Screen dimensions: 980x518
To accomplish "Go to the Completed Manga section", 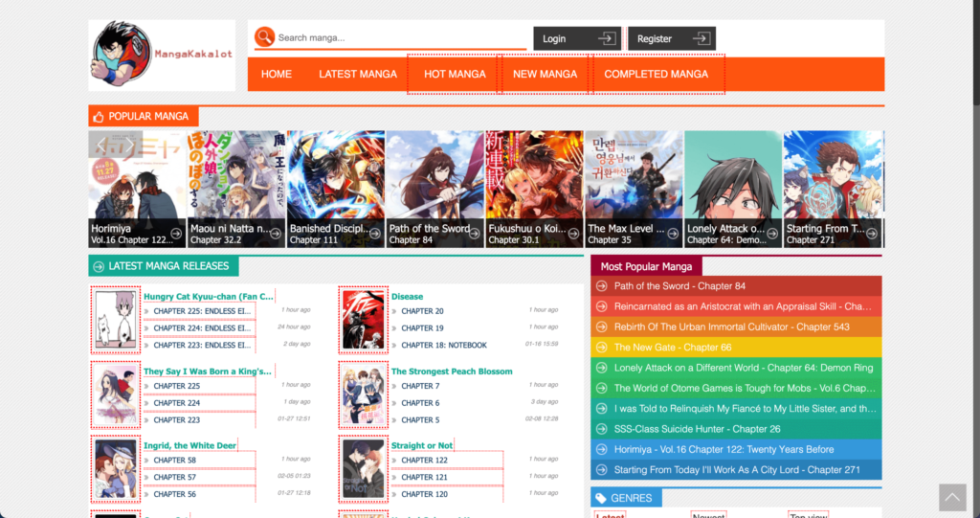I will pos(657,74).
